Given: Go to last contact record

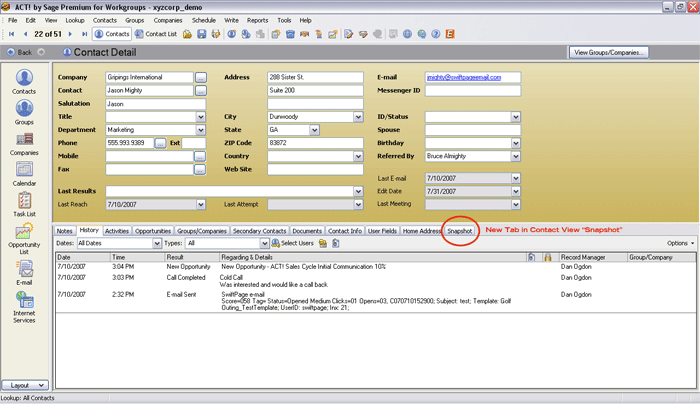Looking at the screenshot, I should [x=84, y=34].
